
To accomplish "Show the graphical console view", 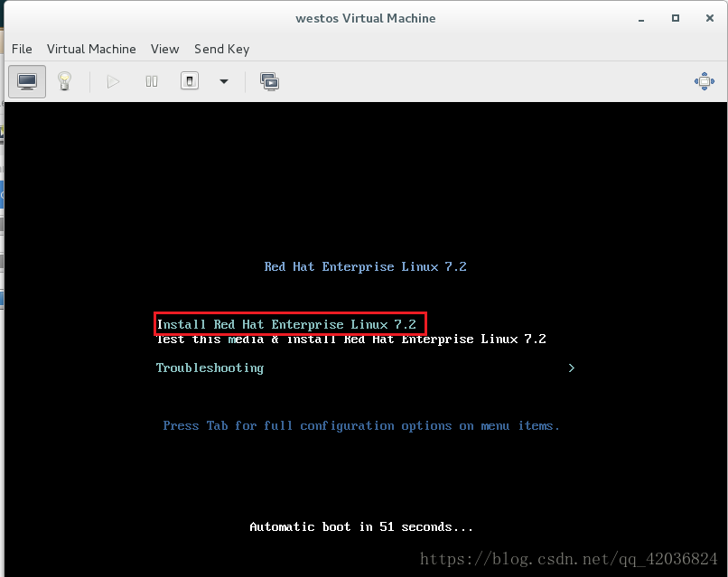I will coord(27,81).
